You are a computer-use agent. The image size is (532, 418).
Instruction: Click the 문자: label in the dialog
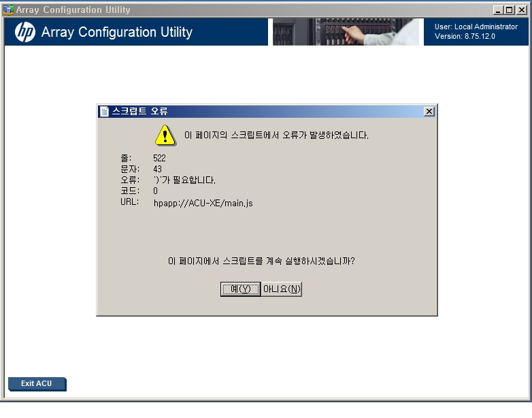pyautogui.click(x=130, y=169)
